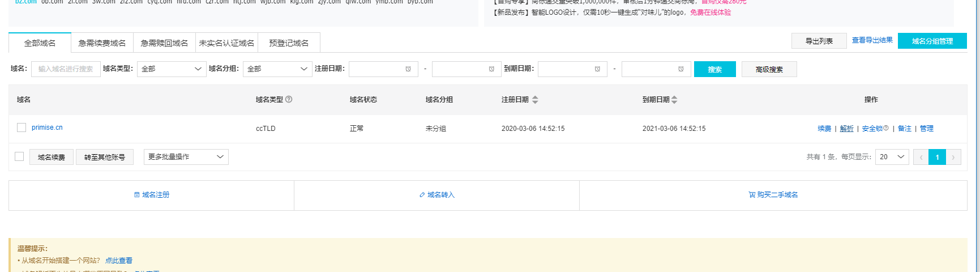The image size is (980, 272).
Task: Click the next page arrow
Action: [953, 157]
